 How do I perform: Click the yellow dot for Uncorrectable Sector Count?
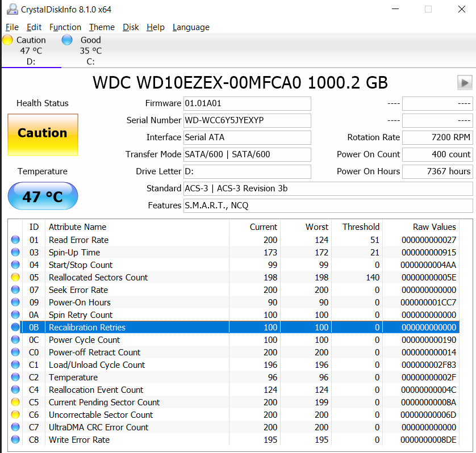click(15, 414)
